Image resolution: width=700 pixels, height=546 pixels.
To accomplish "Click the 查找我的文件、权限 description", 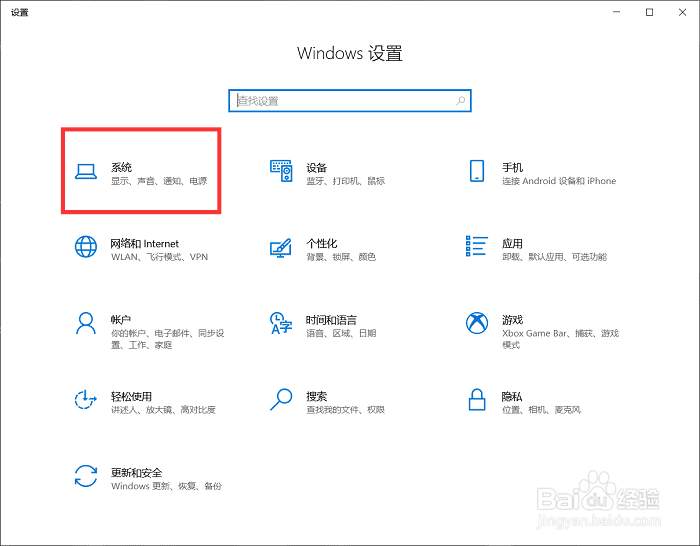I will (x=346, y=410).
